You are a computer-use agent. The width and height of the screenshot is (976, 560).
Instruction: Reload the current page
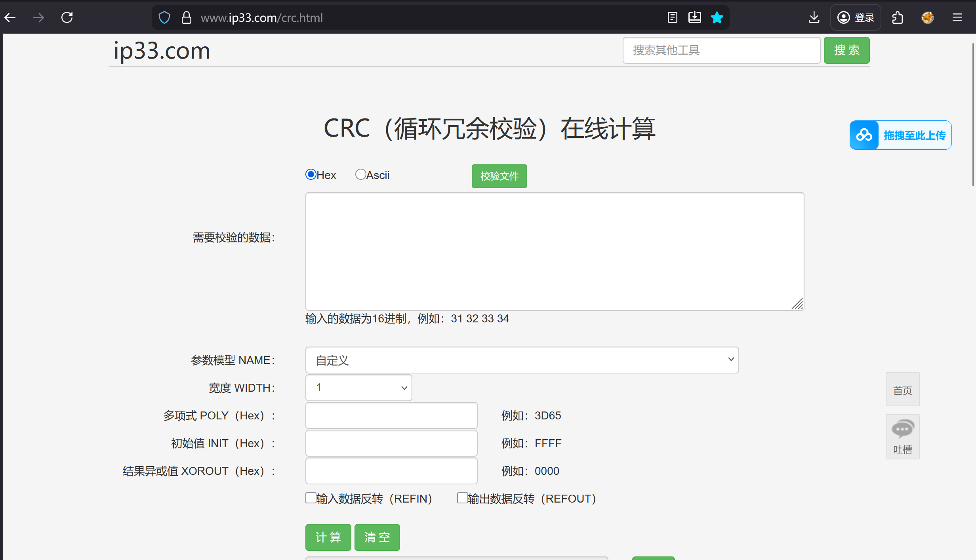click(x=67, y=17)
